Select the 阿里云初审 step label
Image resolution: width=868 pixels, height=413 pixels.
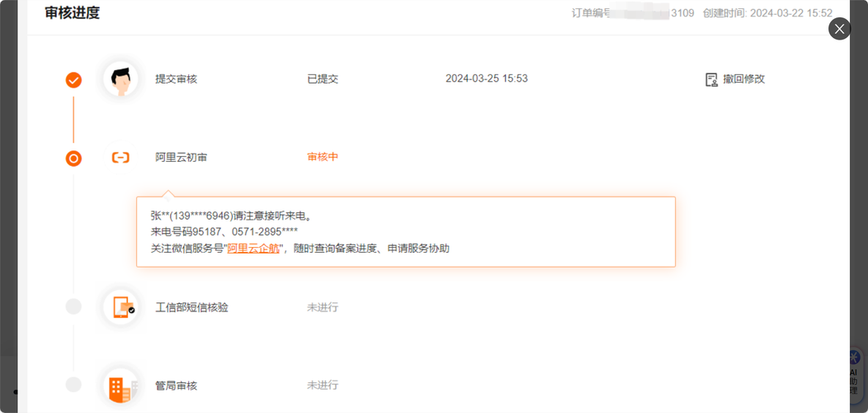coord(181,158)
